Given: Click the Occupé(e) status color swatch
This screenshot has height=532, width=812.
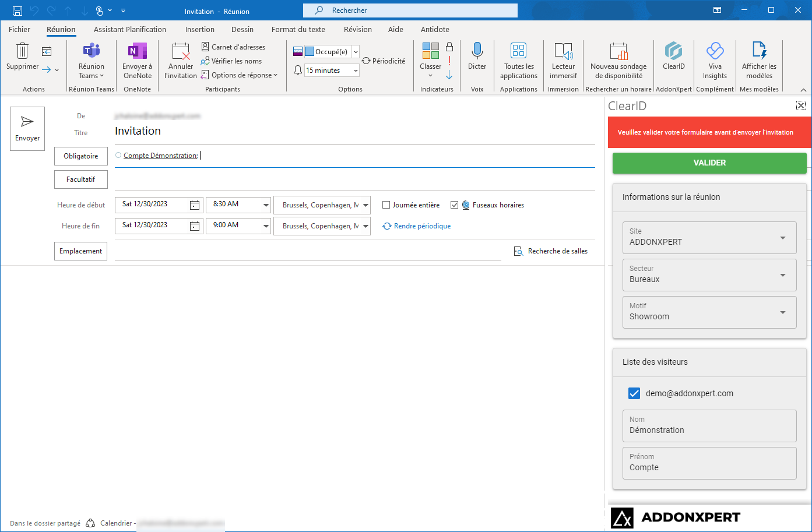Looking at the screenshot, I should tap(310, 52).
